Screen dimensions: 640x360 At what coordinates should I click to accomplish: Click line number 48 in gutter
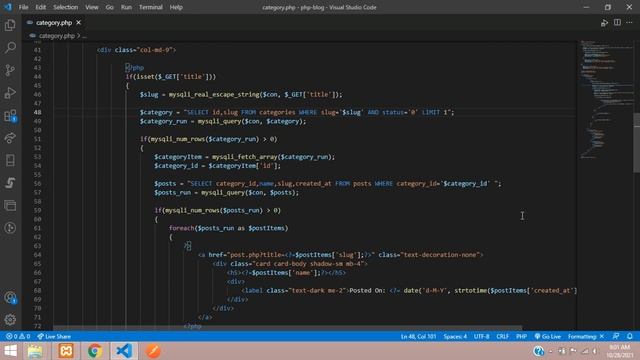[x=38, y=112]
